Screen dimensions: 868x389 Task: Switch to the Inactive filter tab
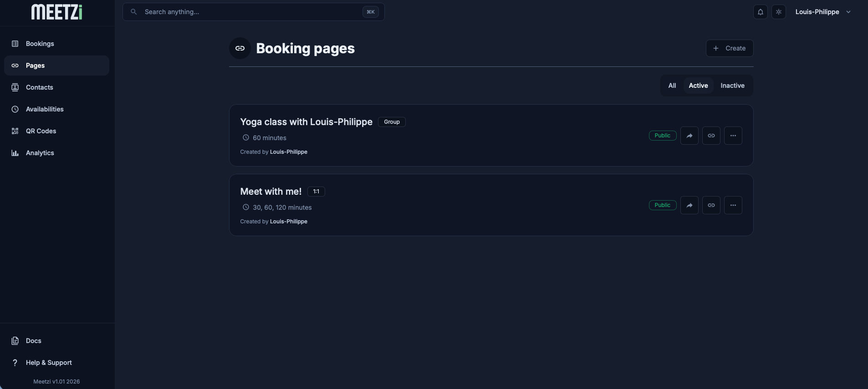coord(732,86)
